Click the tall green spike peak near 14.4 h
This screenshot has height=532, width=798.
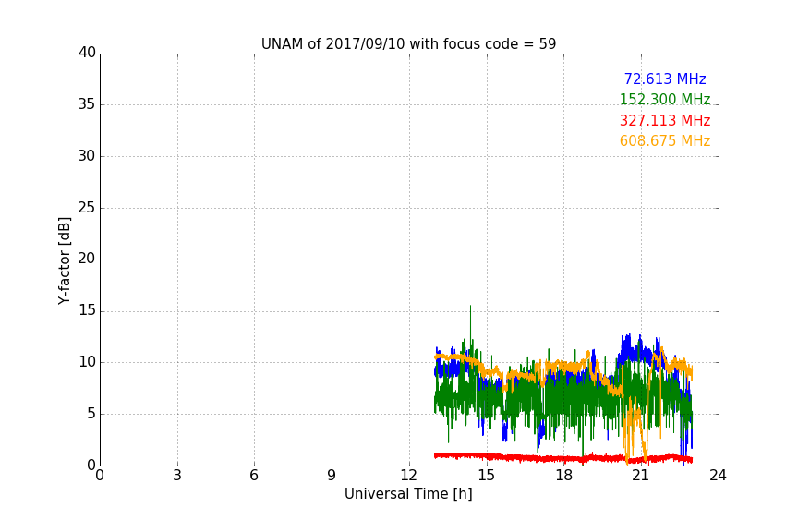coord(470,307)
